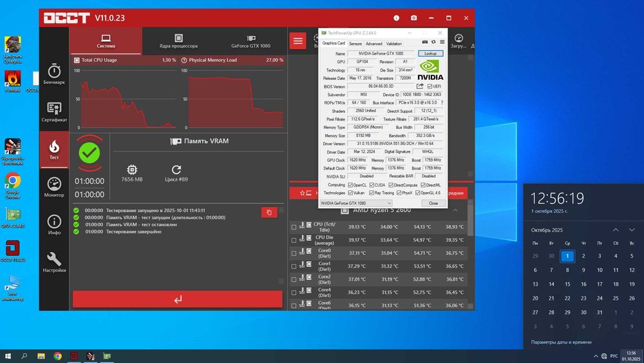This screenshot has height=363, width=644.
Task: Click the 7656 MB memory chip icon
Action: click(132, 170)
